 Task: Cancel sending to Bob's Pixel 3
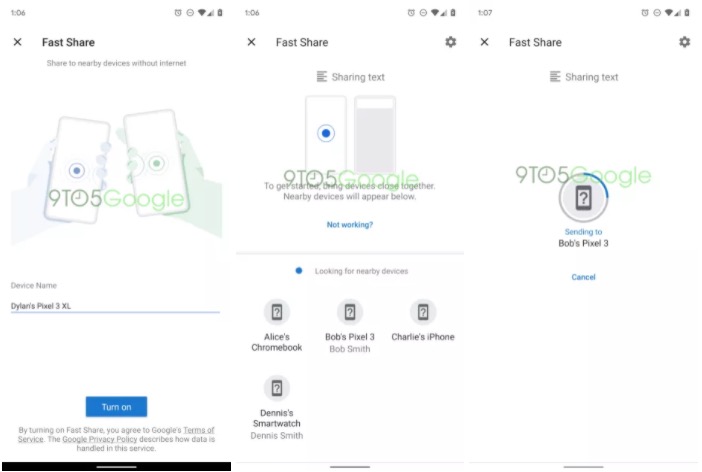coord(583,277)
